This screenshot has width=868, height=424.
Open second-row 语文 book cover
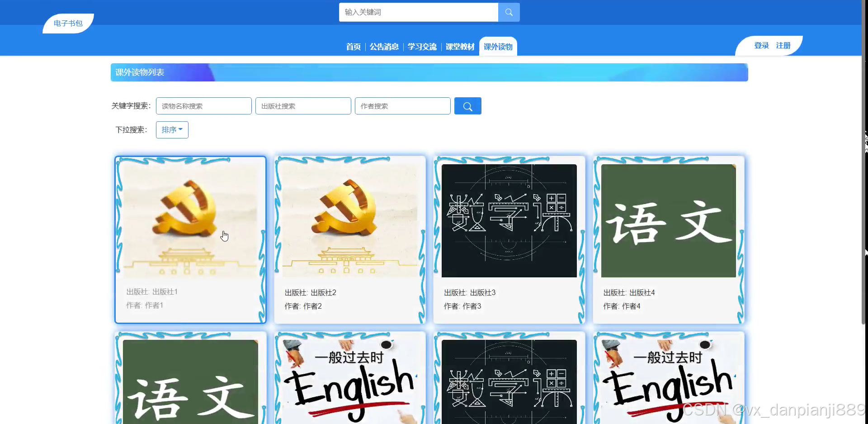point(190,382)
